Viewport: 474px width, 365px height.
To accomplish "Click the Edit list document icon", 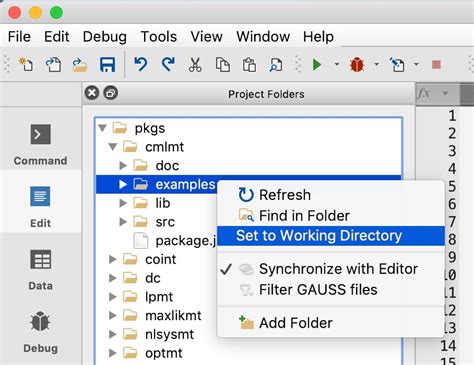I will pos(397,64).
